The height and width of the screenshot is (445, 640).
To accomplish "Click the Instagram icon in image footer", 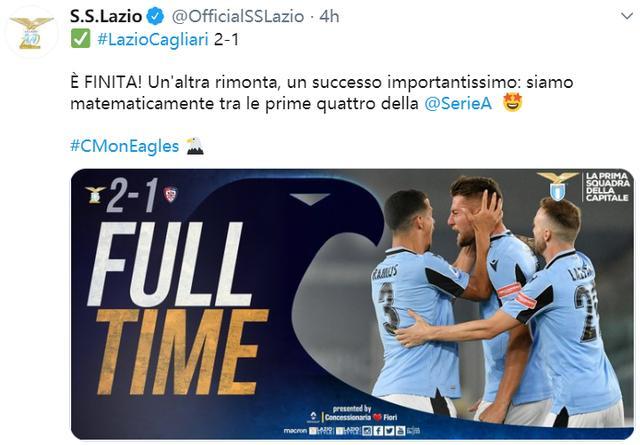I will tap(367, 431).
